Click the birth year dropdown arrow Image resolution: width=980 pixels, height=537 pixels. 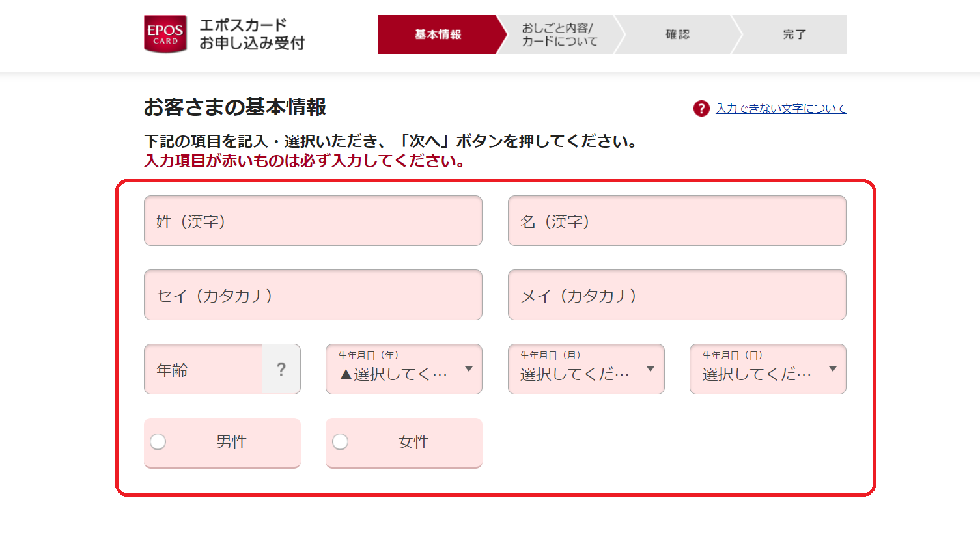click(x=469, y=369)
